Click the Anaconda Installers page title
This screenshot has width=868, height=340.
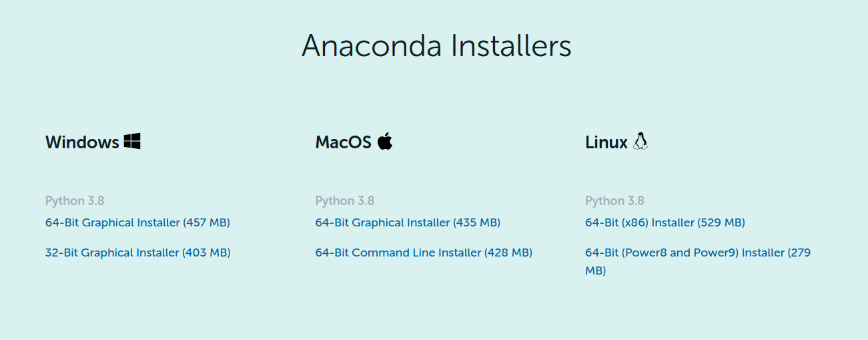tap(436, 45)
